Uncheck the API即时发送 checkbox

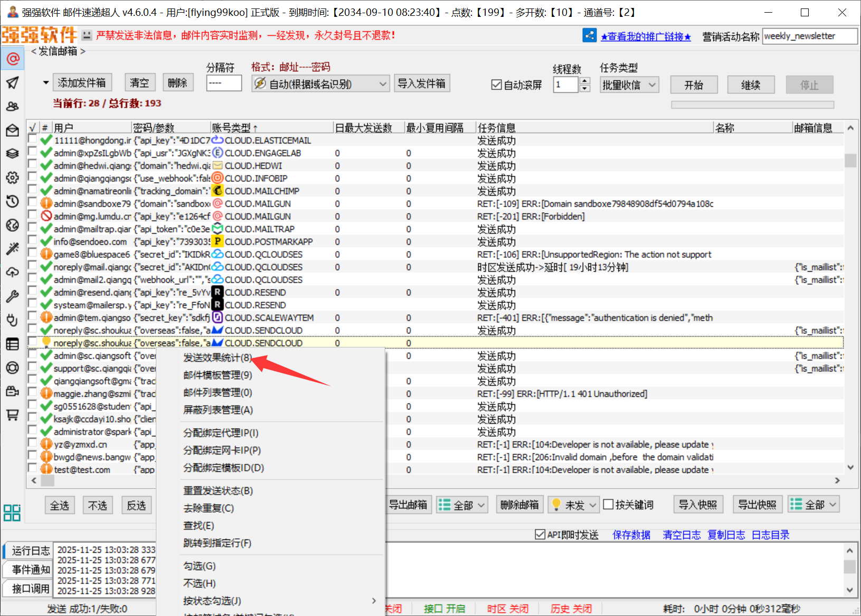[540, 535]
